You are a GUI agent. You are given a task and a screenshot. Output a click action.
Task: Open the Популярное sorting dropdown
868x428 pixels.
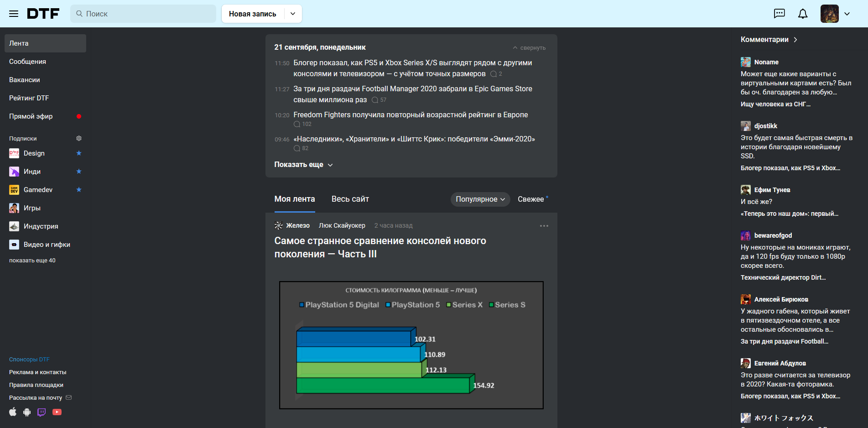tap(480, 199)
